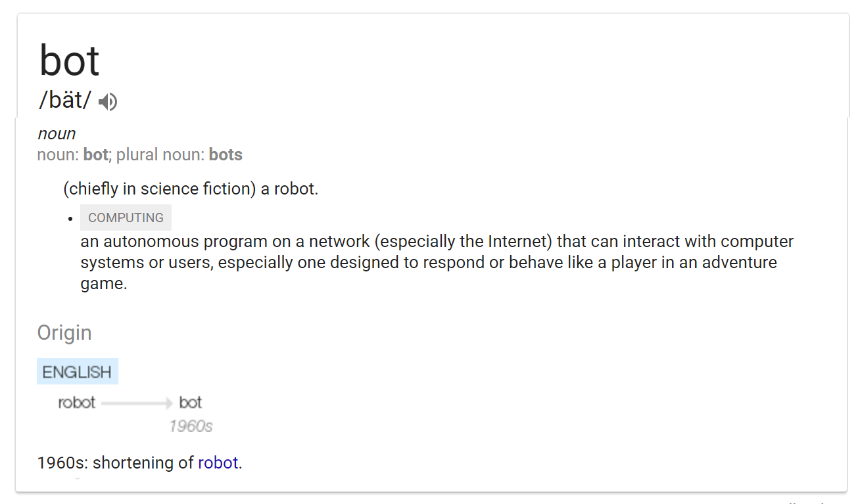The width and height of the screenshot is (858, 504).
Task: Click the 1960s: shortening of robot line
Action: pos(139,463)
